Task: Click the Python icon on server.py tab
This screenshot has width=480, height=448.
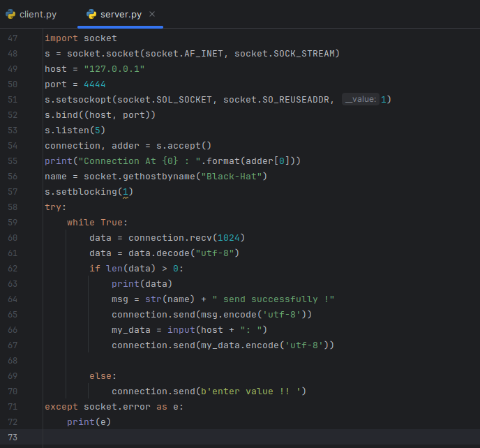Action: (91, 14)
